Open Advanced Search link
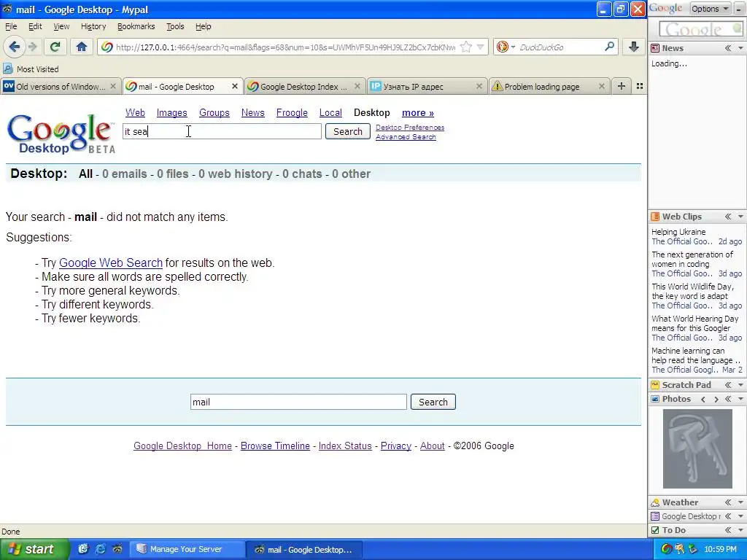Viewport: 747px width, 560px height. point(406,136)
